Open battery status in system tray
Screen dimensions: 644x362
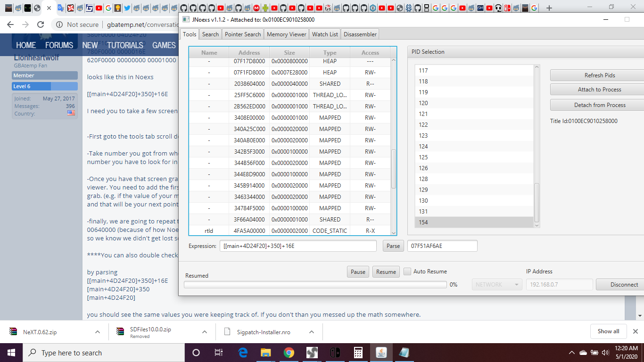coord(594,353)
